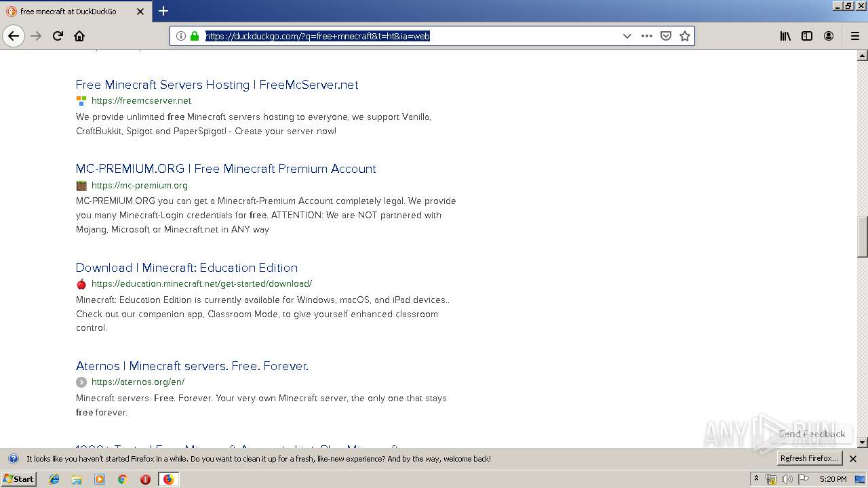The width and height of the screenshot is (868, 488).
Task: Click the freemcserver.net URL link
Action: (x=141, y=101)
